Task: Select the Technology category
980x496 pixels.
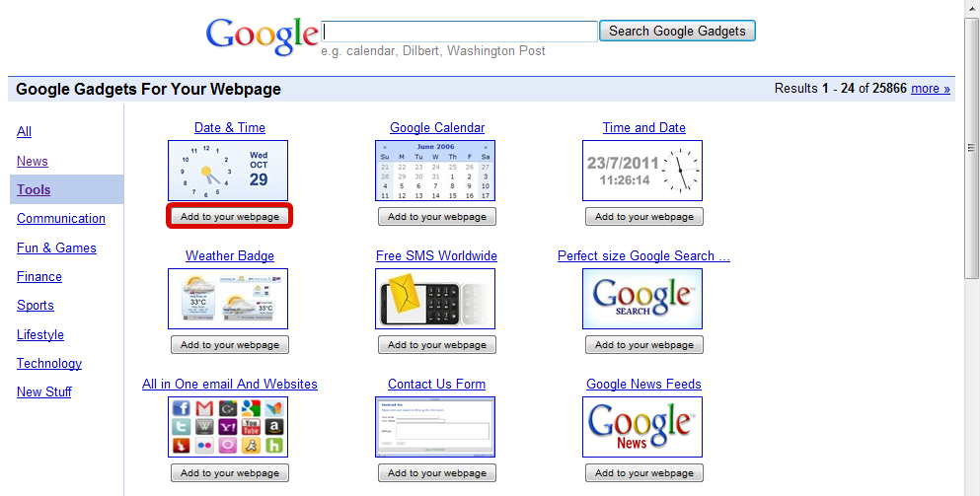Action: click(48, 364)
